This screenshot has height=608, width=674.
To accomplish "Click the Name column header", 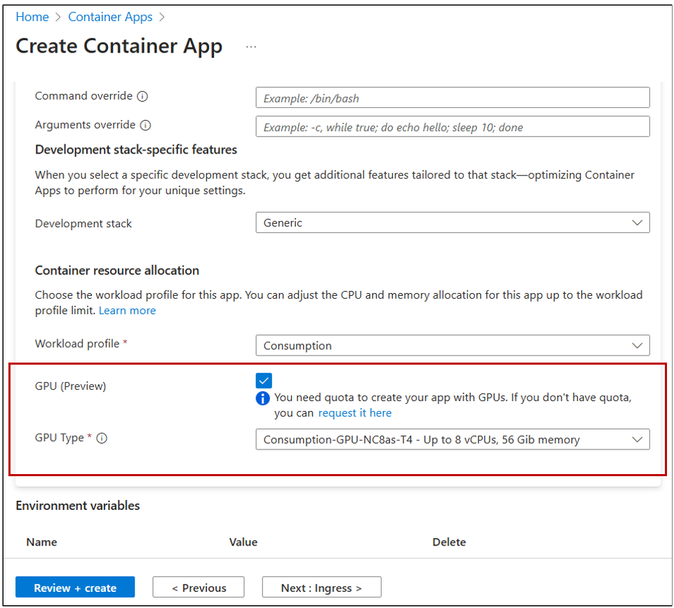I will coord(41,542).
